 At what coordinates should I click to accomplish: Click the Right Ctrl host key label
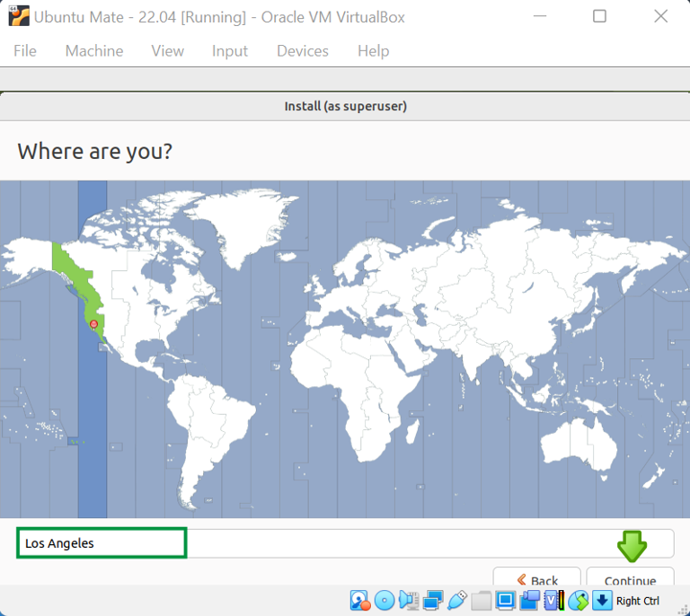[638, 601]
